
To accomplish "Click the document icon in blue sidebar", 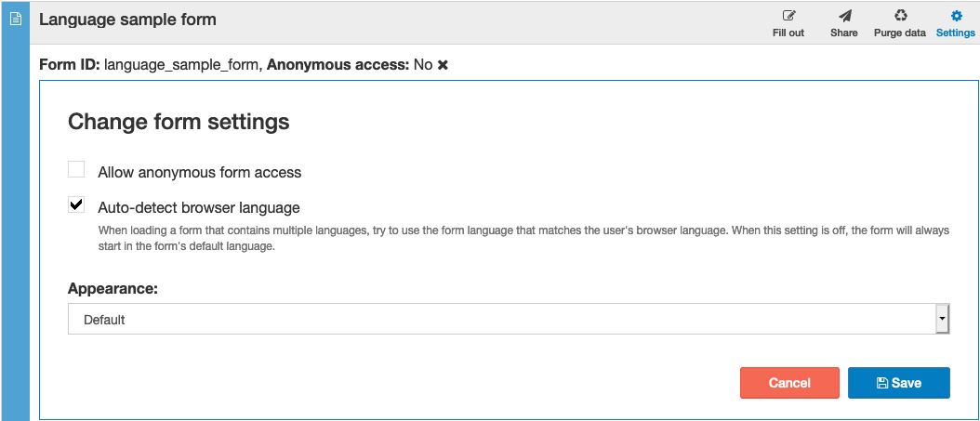I will pos(16,20).
